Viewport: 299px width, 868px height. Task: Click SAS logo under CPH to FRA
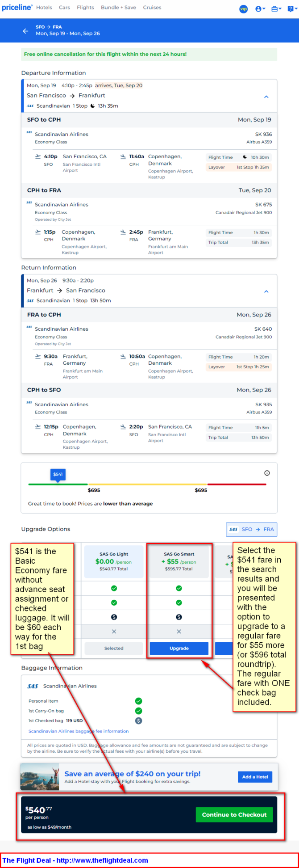29,202
